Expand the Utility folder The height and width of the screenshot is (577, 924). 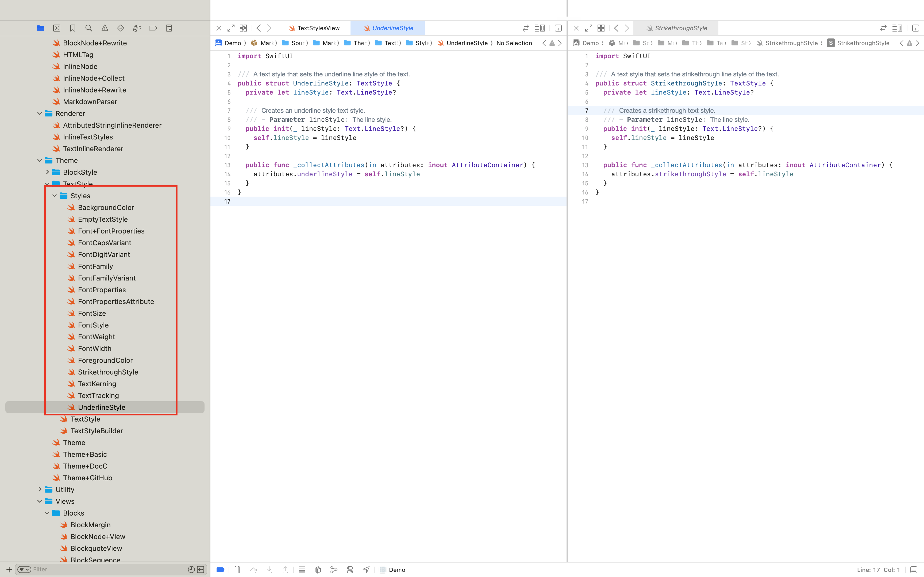coord(40,489)
